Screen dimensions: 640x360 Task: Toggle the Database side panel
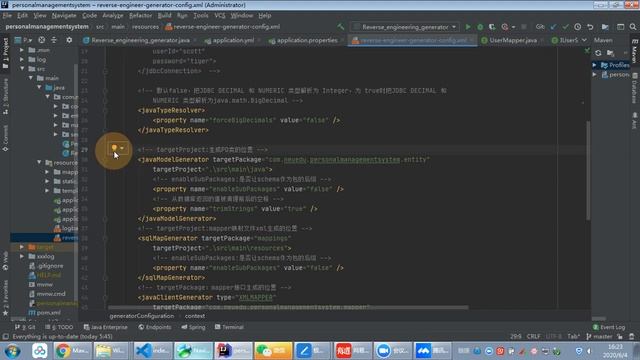click(635, 88)
